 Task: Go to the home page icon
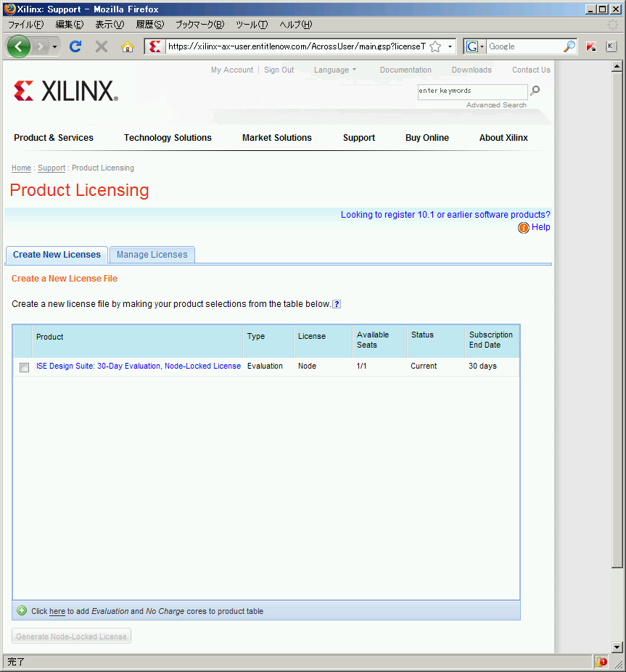(127, 46)
